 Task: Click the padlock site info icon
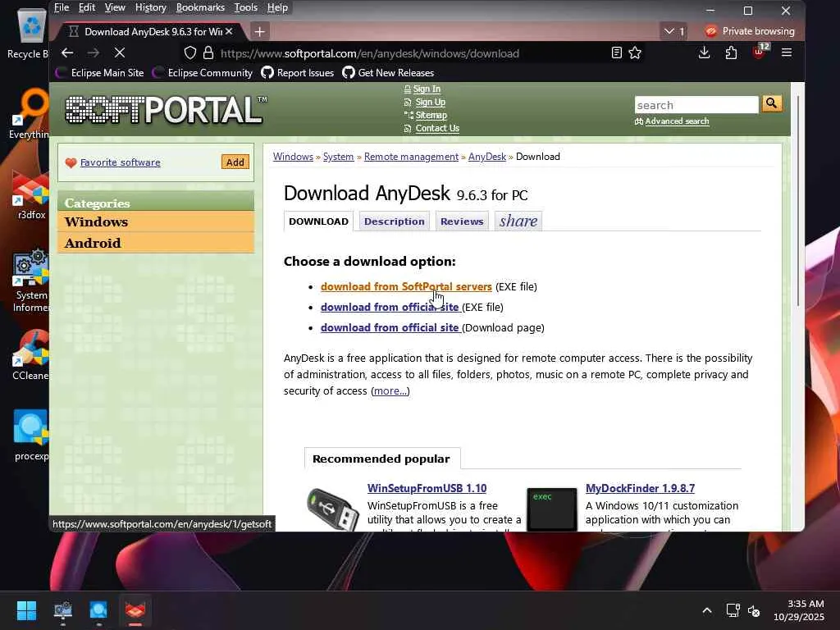tap(208, 52)
